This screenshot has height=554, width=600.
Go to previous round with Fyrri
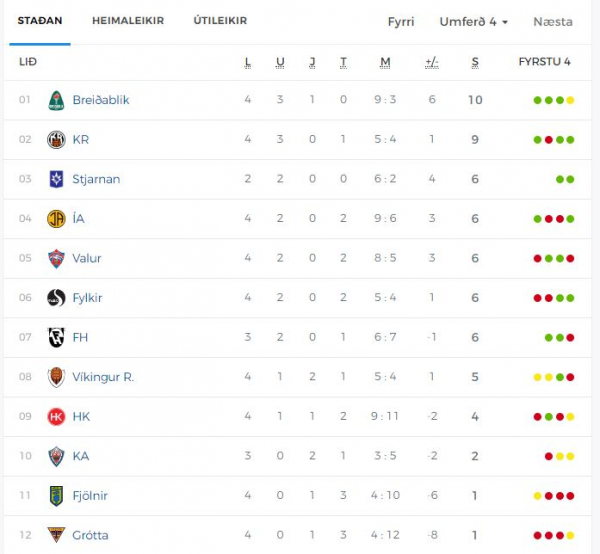401,22
